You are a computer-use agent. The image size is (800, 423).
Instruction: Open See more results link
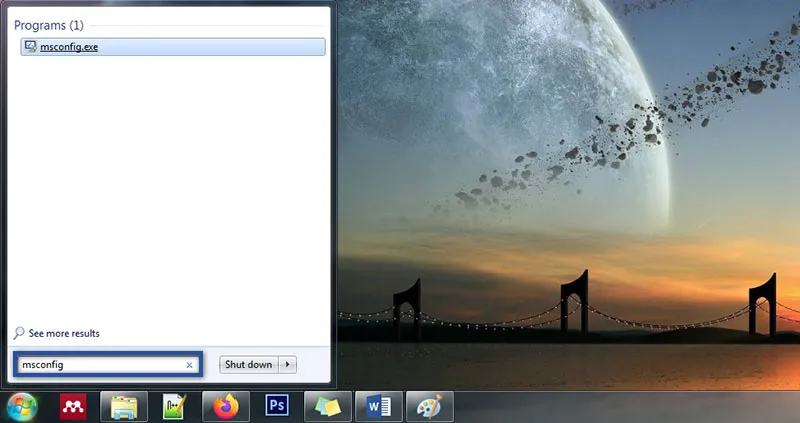pos(64,333)
